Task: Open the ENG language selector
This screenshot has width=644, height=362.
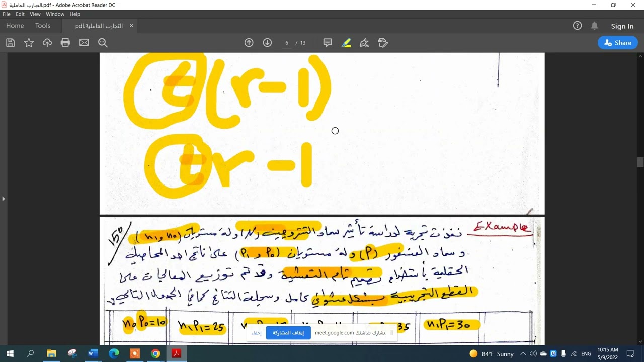Action: [x=586, y=354]
